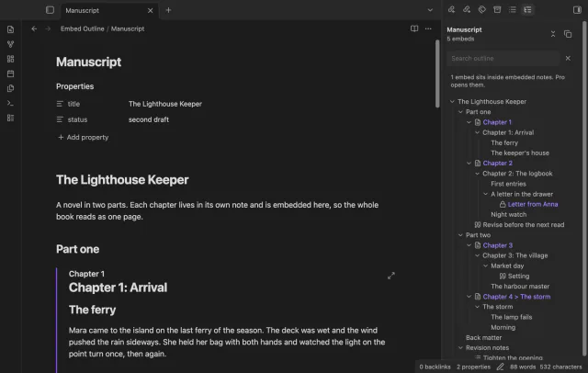The height and width of the screenshot is (373, 588).
Task: Open the canvas grid icon in ribbon
Action: [10, 59]
